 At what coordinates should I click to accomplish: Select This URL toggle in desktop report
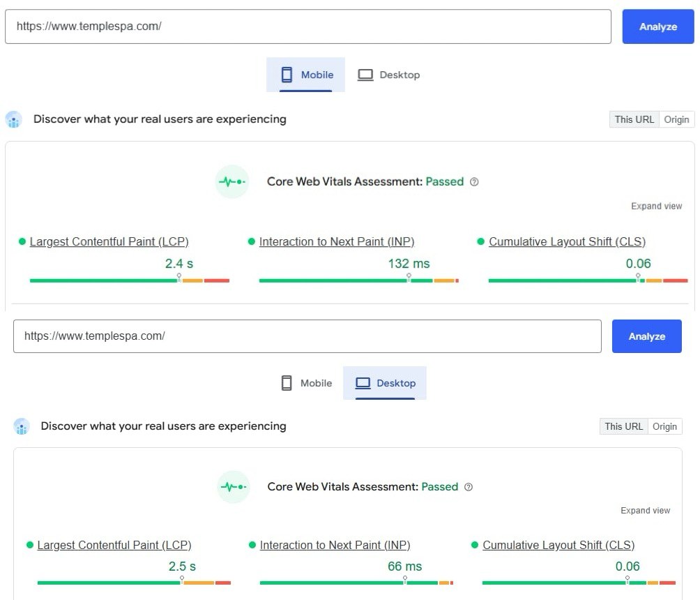[624, 426]
